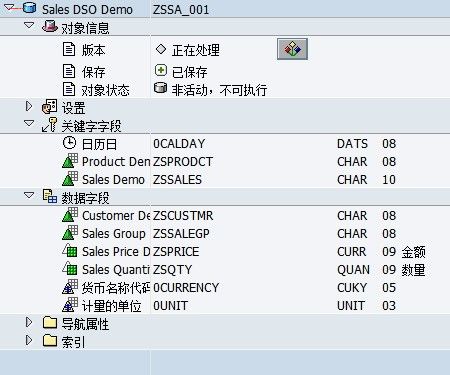Click the clock icon beside 日历日
Viewport: 450px width, 375px height.
pos(69,143)
